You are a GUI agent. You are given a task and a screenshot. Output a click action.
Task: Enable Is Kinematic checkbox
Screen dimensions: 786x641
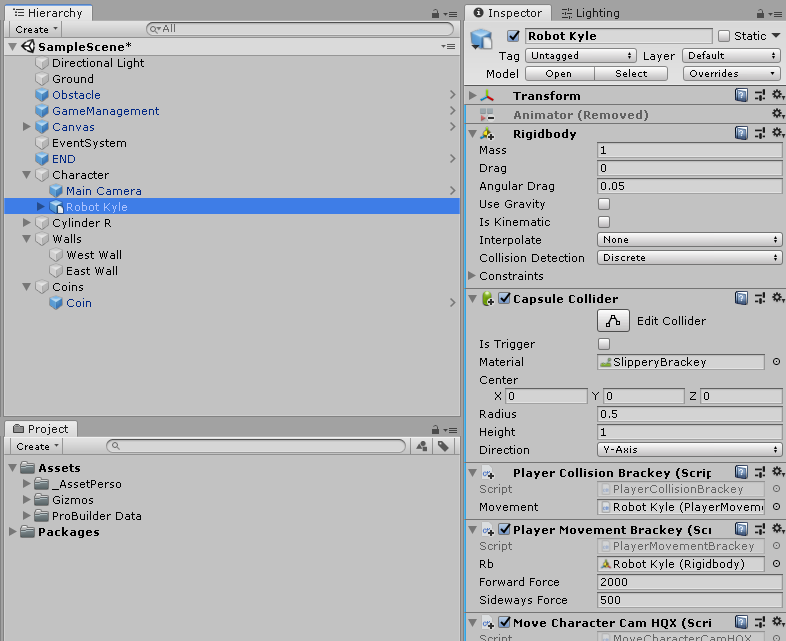(604, 222)
